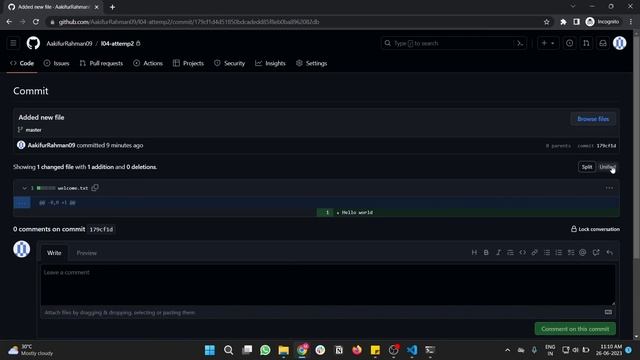Click Comment on this commit button

coord(575,329)
